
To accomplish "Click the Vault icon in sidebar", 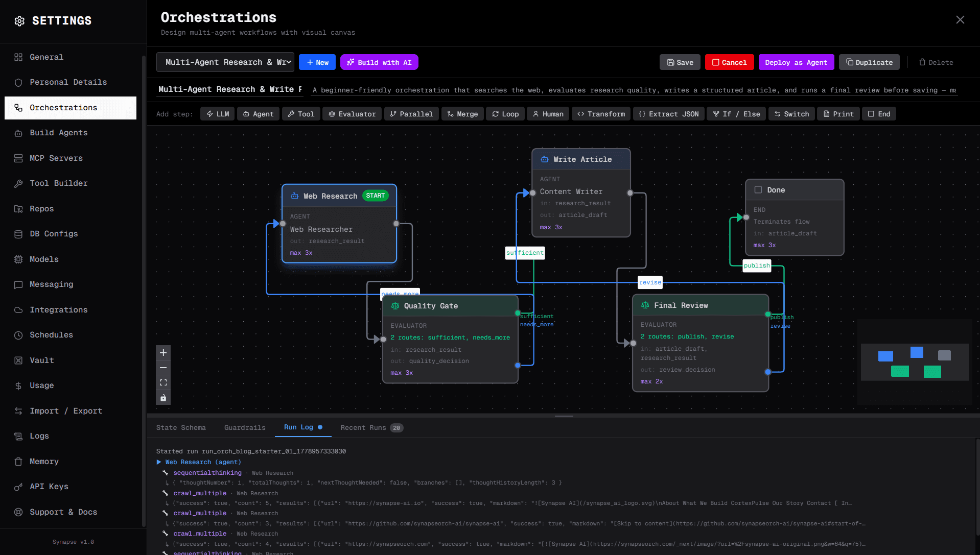I will pyautogui.click(x=18, y=360).
